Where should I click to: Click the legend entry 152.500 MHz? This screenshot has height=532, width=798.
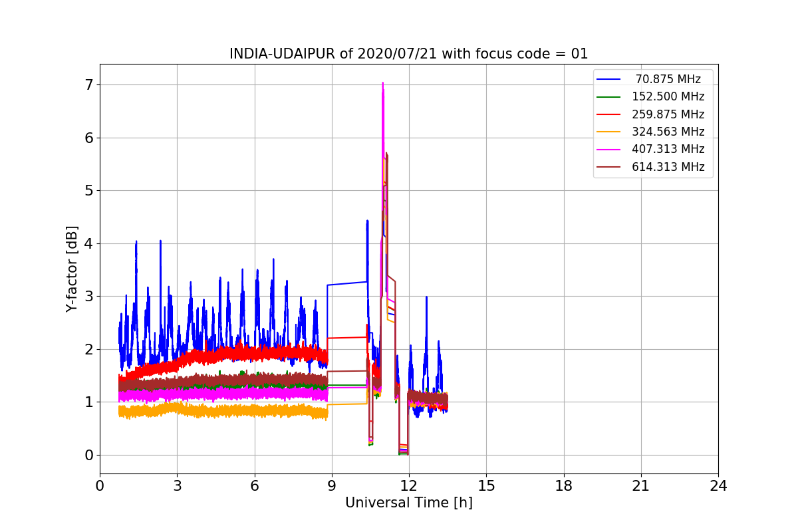pos(668,96)
